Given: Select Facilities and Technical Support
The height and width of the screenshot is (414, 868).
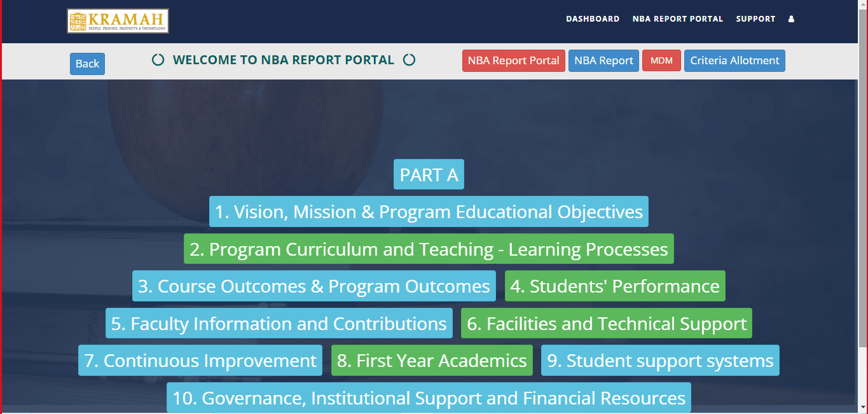Looking at the screenshot, I should (x=606, y=324).
